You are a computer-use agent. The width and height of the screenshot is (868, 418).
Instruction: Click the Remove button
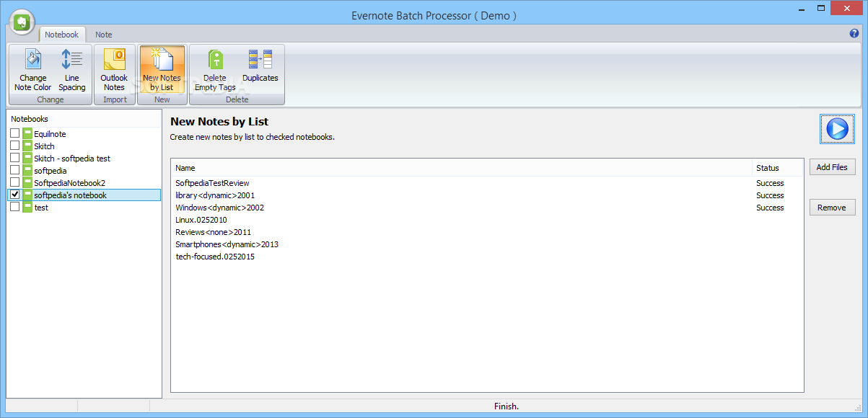[832, 208]
